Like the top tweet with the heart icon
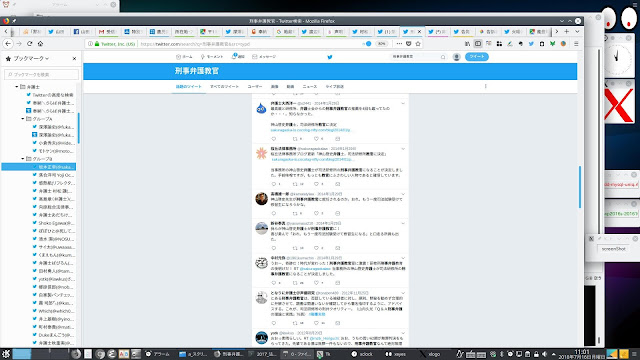Image resolution: width=640 pixels, height=360 pixels. 316,139
